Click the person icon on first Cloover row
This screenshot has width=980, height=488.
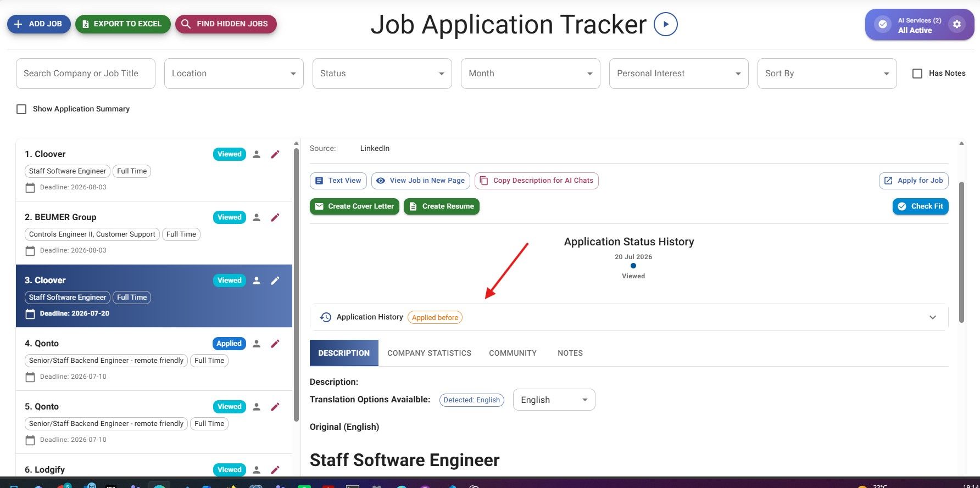coord(257,154)
